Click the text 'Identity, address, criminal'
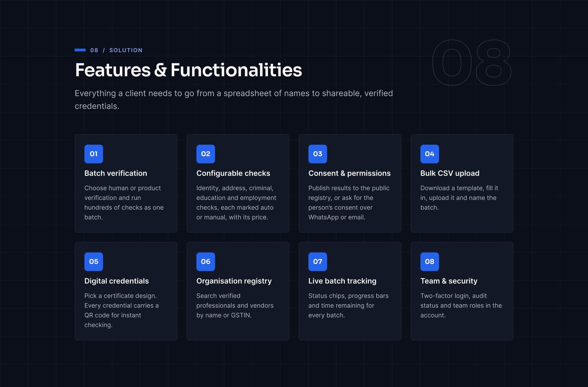The height and width of the screenshot is (387, 588). (236, 203)
